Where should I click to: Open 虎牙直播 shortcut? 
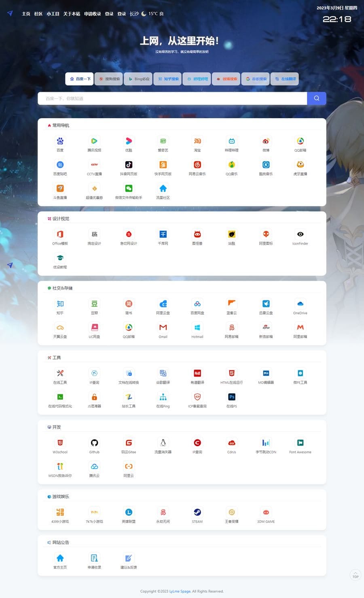(300, 167)
